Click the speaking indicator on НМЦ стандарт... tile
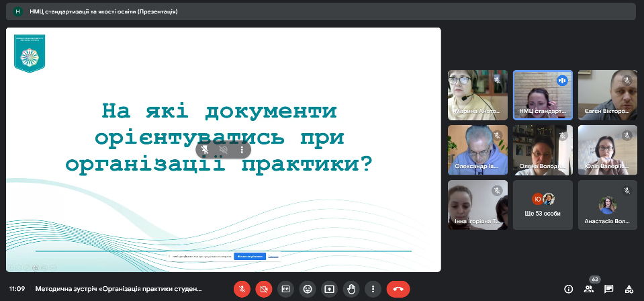Viewport: 644px width, 301px height. pos(562,81)
